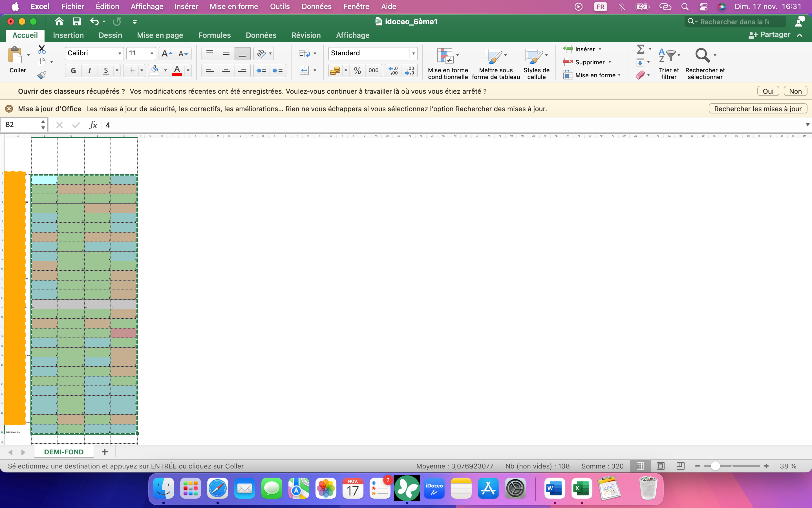Toggle bottom vertical alignment
The image size is (812, 508).
(x=242, y=53)
